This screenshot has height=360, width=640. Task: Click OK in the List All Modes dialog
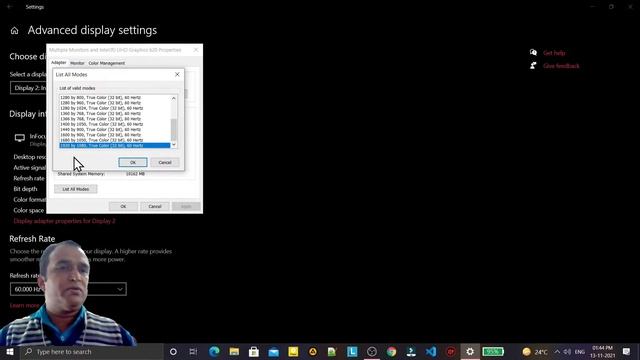[133, 162]
